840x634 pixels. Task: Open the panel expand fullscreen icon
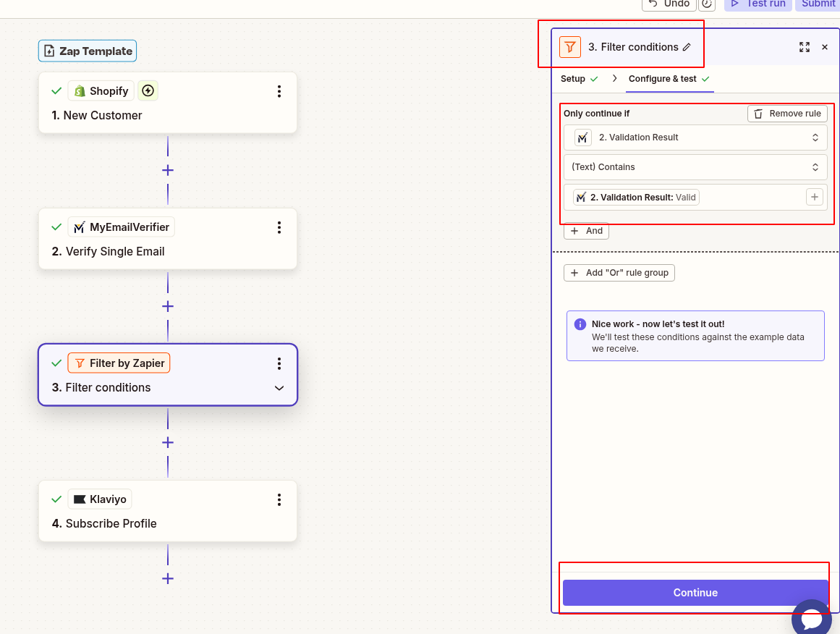tap(805, 47)
